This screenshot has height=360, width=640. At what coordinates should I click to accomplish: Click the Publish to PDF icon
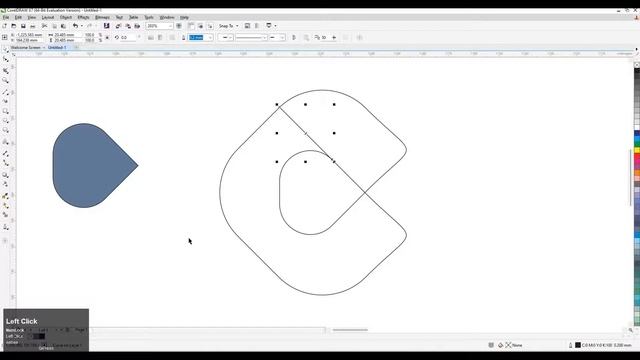coord(137,26)
